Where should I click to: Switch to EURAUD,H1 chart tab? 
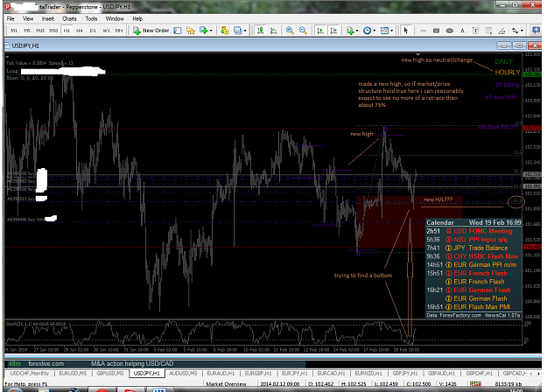[221, 373]
